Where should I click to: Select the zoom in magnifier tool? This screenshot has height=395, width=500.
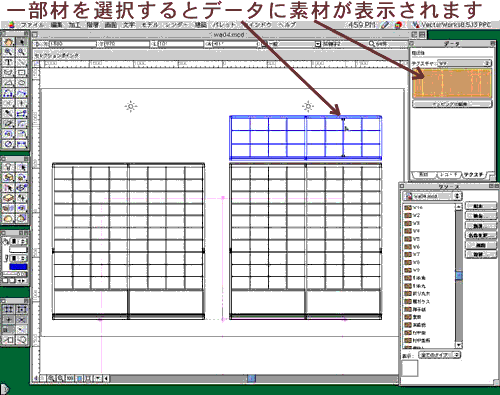(9, 52)
